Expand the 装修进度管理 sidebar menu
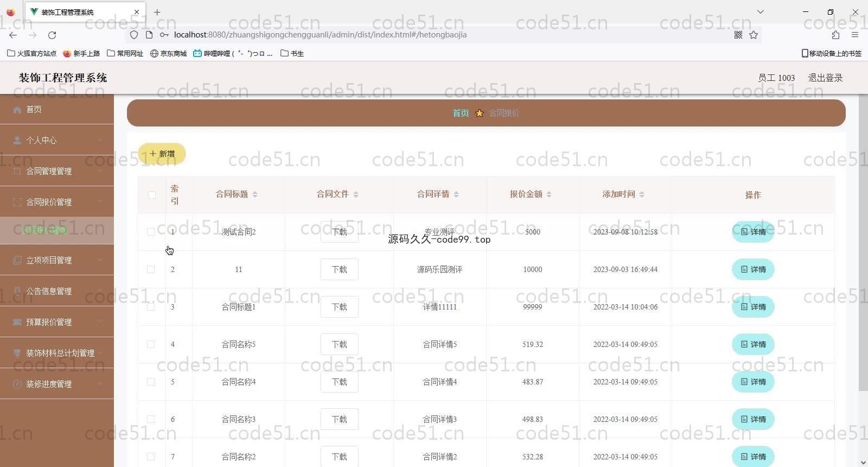The image size is (868, 467). [x=57, y=384]
